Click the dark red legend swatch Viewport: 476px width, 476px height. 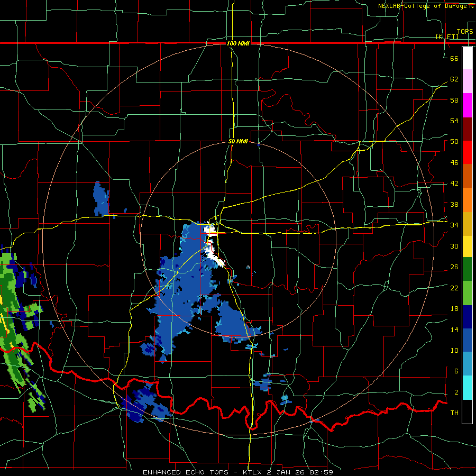pyautogui.click(x=467, y=129)
